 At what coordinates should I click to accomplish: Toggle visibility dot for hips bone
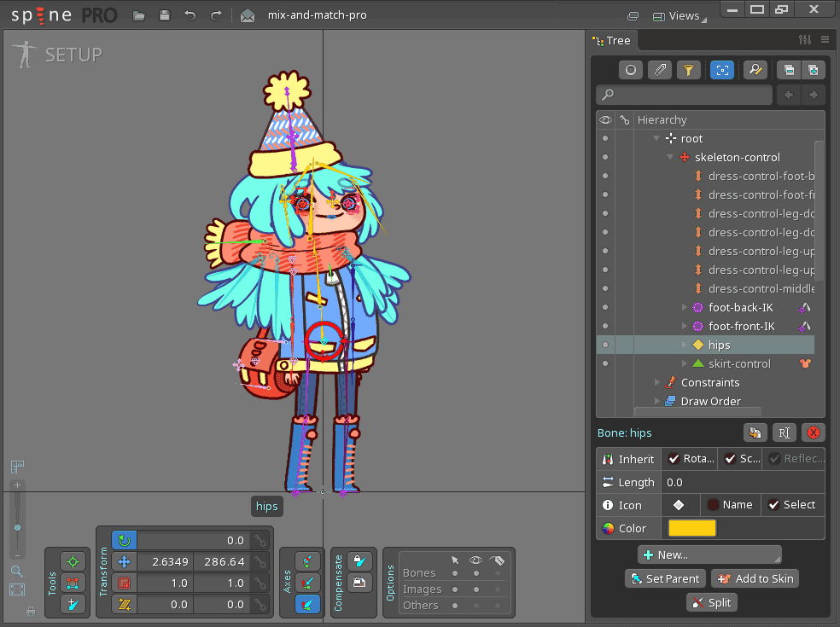[605, 345]
